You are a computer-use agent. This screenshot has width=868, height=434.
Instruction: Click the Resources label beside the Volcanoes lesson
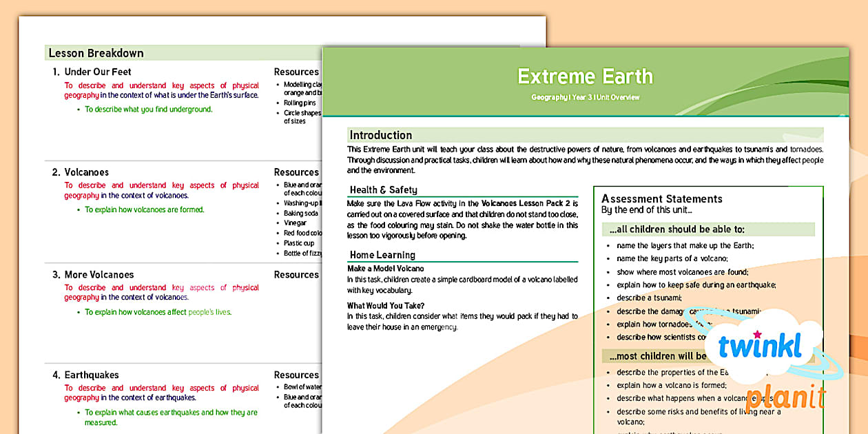(296, 172)
